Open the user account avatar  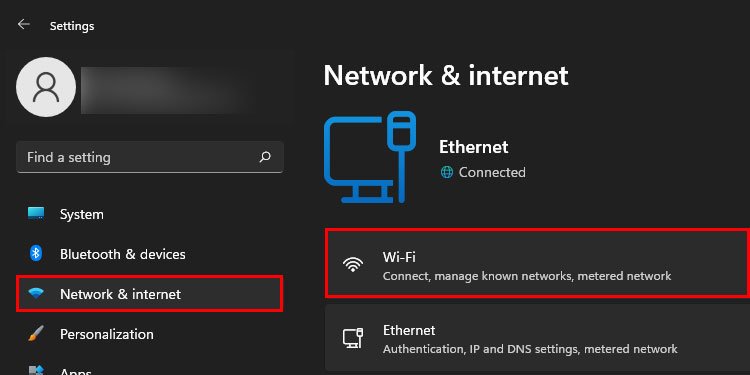46,87
